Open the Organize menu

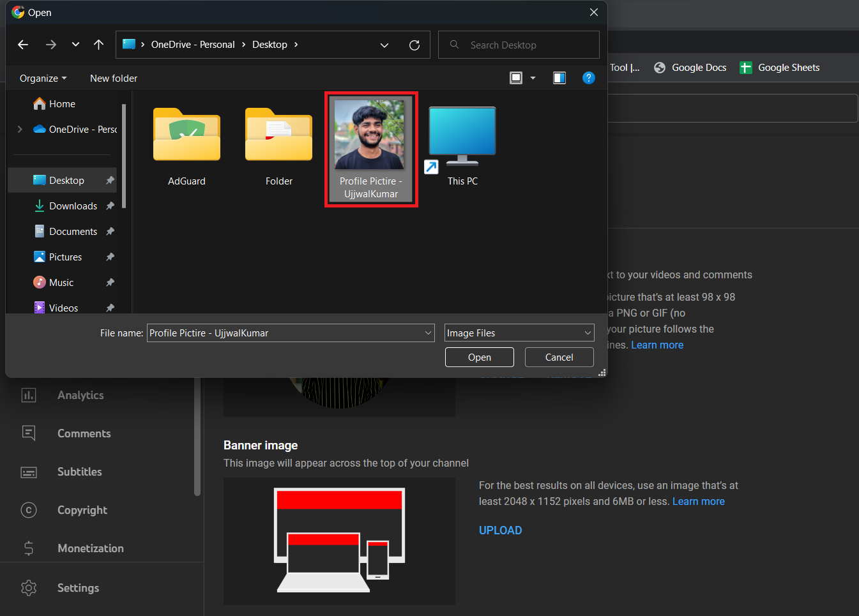(43, 79)
